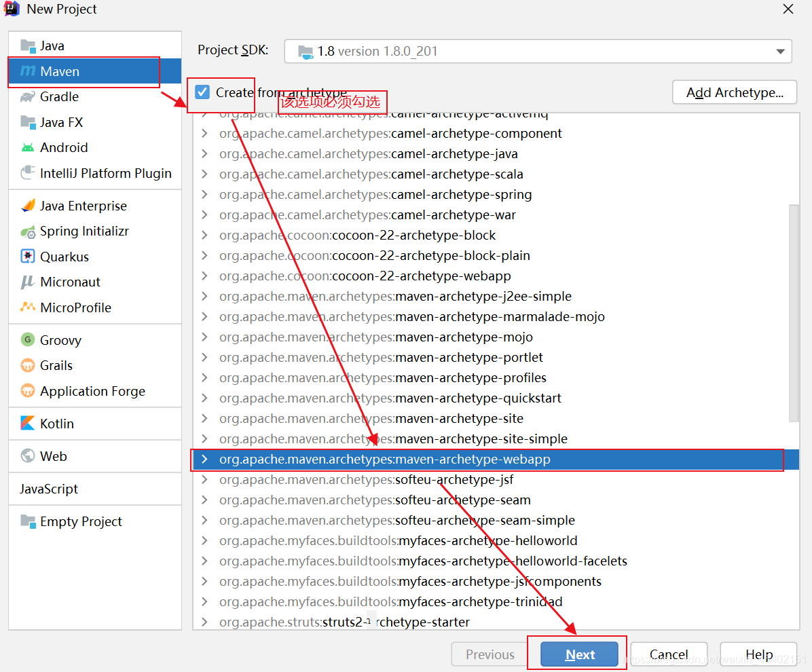Click the Web globe icon
812x672 pixels.
27,456
